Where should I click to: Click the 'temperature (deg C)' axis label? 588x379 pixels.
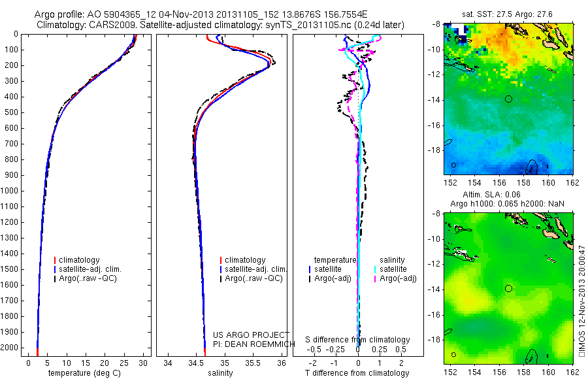click(84, 373)
